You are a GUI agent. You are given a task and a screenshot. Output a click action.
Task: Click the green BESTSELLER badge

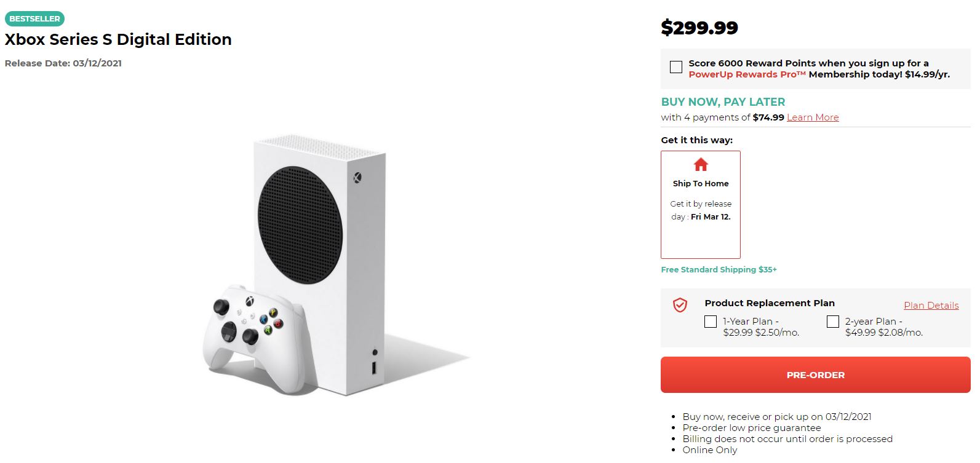click(x=34, y=18)
